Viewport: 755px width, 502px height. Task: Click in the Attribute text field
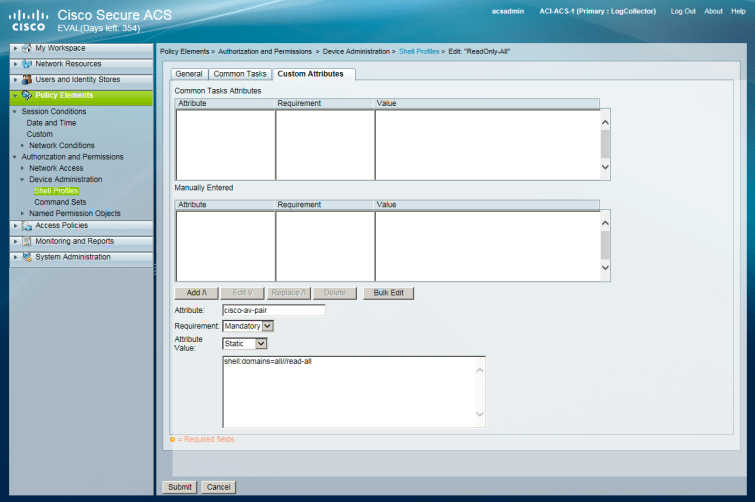click(273, 310)
